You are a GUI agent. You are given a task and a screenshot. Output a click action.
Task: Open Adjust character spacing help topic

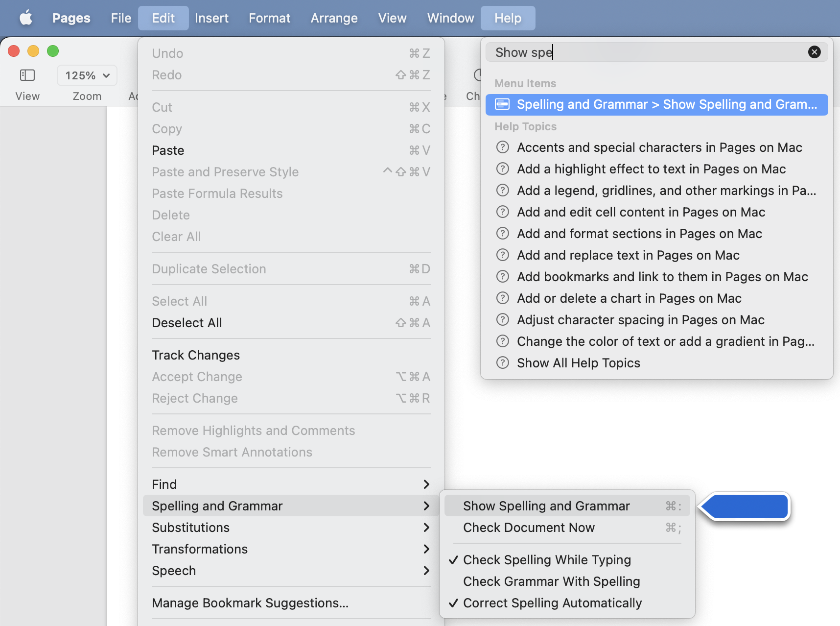657,320
